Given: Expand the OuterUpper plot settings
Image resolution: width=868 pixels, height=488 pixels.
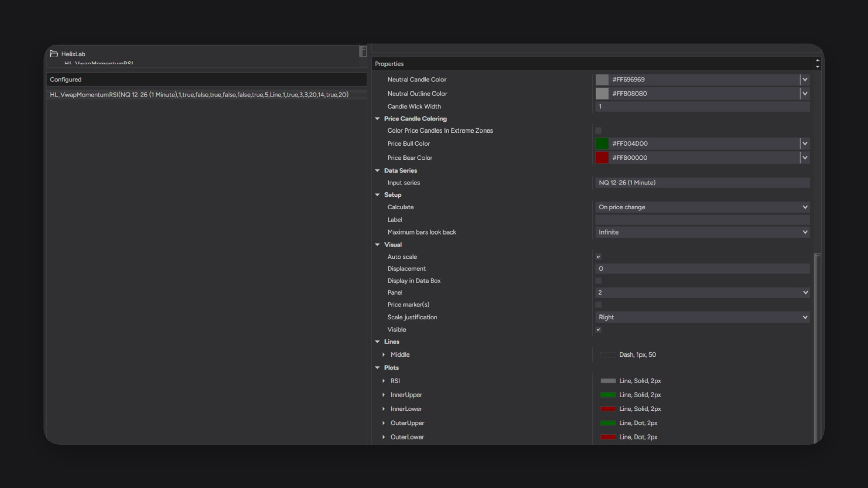Looking at the screenshot, I should [x=384, y=423].
